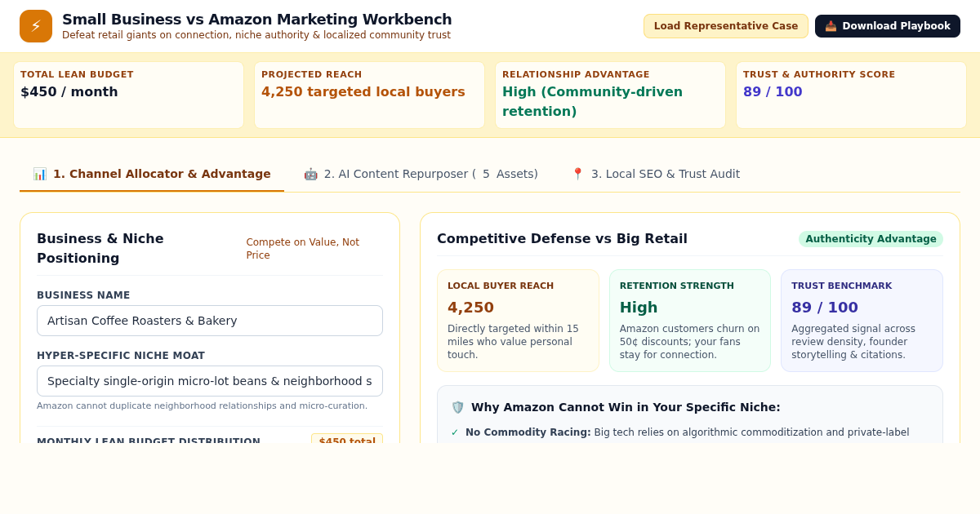Switch to the AI Content Repurposer tab

421,174
